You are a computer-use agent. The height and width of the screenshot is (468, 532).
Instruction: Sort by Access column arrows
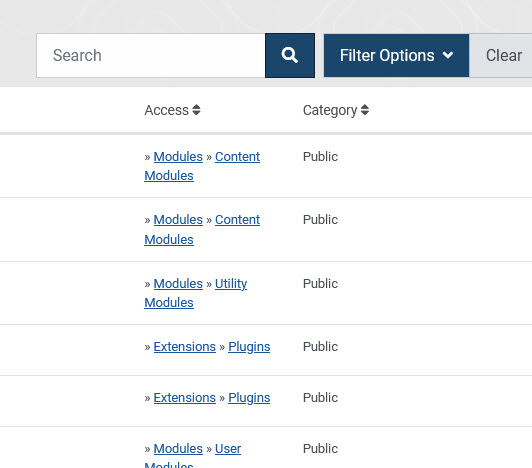[196, 110]
